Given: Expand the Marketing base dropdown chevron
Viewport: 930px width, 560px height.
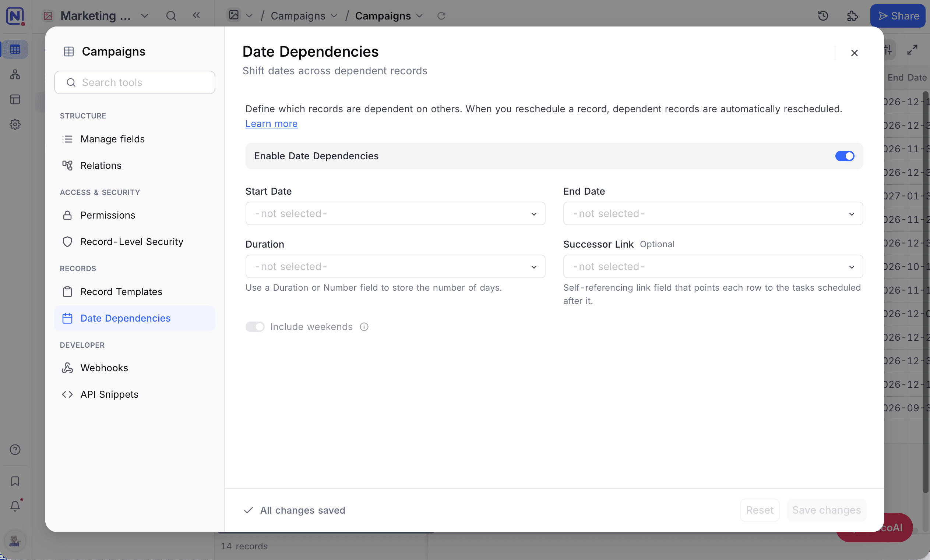Looking at the screenshot, I should pos(145,16).
